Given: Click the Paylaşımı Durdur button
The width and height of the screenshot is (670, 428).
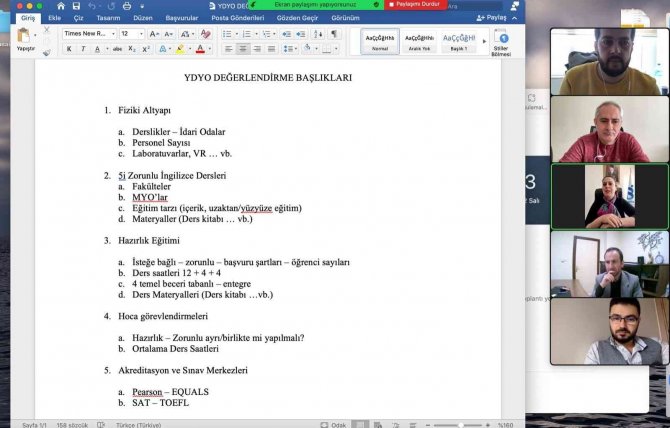Looking at the screenshot, I should [x=417, y=5].
